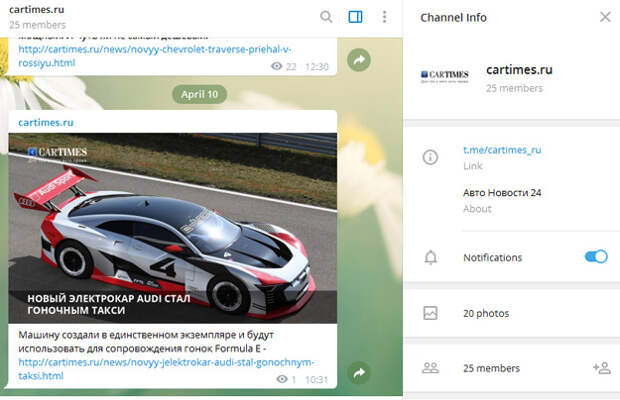This screenshot has height=400, width=620.
Task: Forward the Chevrolet Traverse post
Action: click(359, 60)
